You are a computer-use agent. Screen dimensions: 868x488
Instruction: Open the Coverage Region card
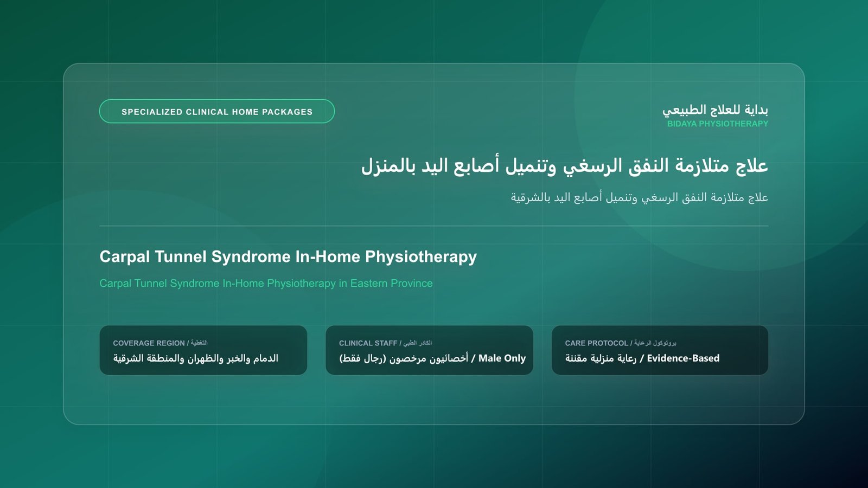coord(203,350)
